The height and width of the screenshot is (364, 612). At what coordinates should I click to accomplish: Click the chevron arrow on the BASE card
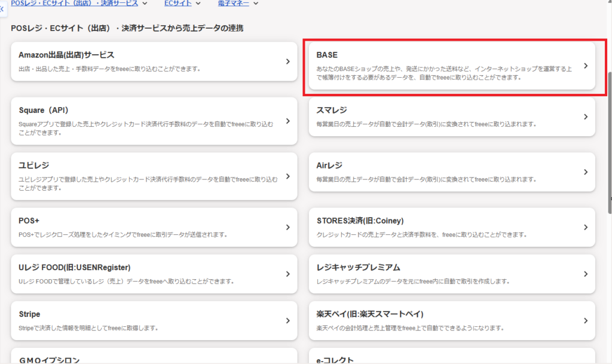pyautogui.click(x=586, y=66)
